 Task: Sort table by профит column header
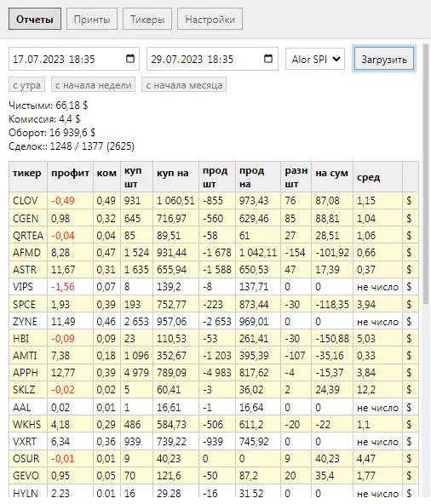click(x=70, y=173)
